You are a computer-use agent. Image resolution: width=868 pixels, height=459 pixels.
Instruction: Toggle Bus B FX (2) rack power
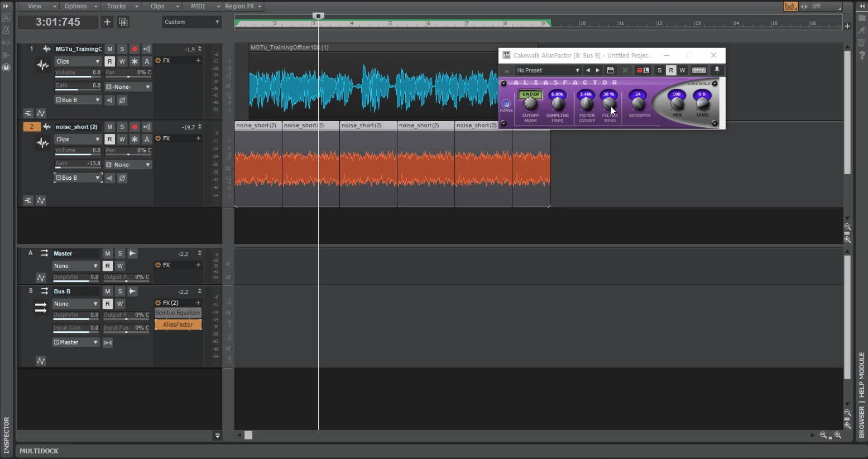click(158, 303)
